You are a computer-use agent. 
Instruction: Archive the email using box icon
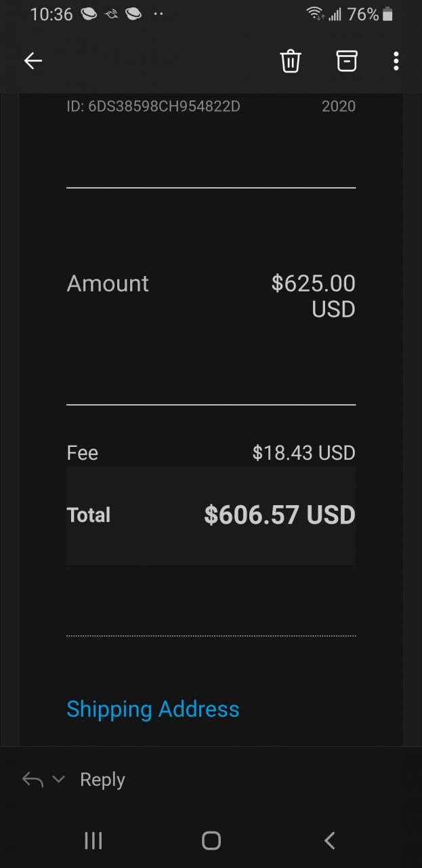pyautogui.click(x=346, y=61)
